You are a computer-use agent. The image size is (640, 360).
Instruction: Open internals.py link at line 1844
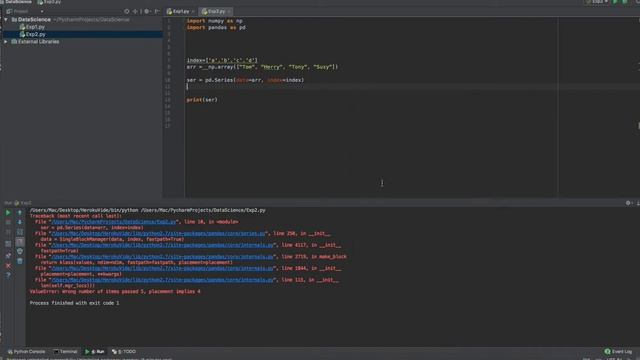(162, 269)
